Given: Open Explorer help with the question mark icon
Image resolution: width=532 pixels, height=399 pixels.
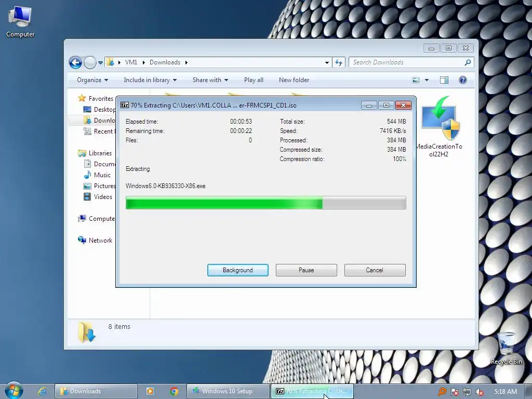Looking at the screenshot, I should click(x=463, y=80).
